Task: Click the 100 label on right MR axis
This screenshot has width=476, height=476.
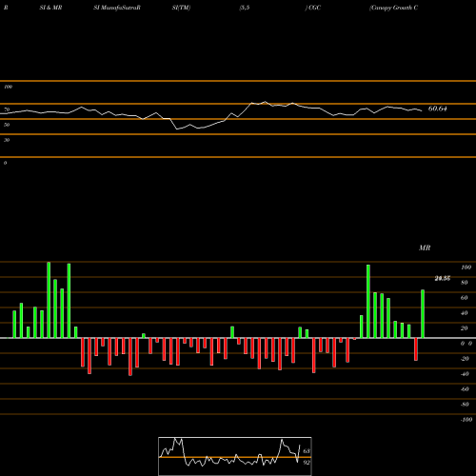Action: pos(466,268)
